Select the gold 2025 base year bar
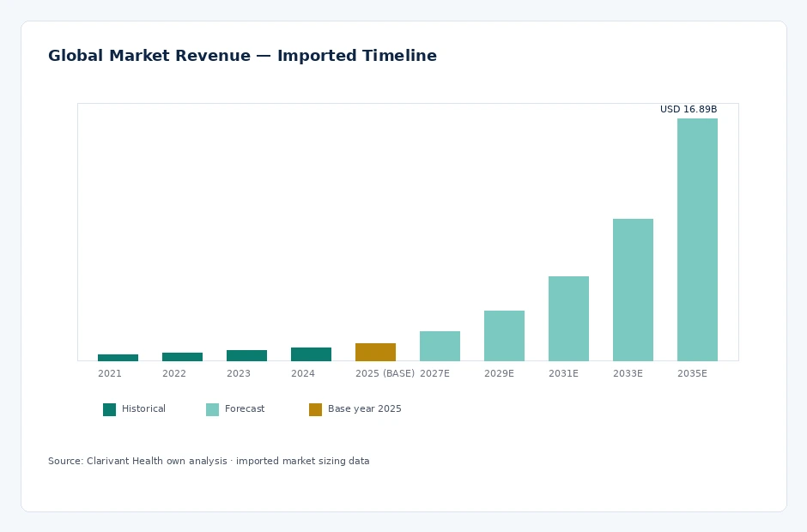The width and height of the screenshot is (807, 532). 375,352
